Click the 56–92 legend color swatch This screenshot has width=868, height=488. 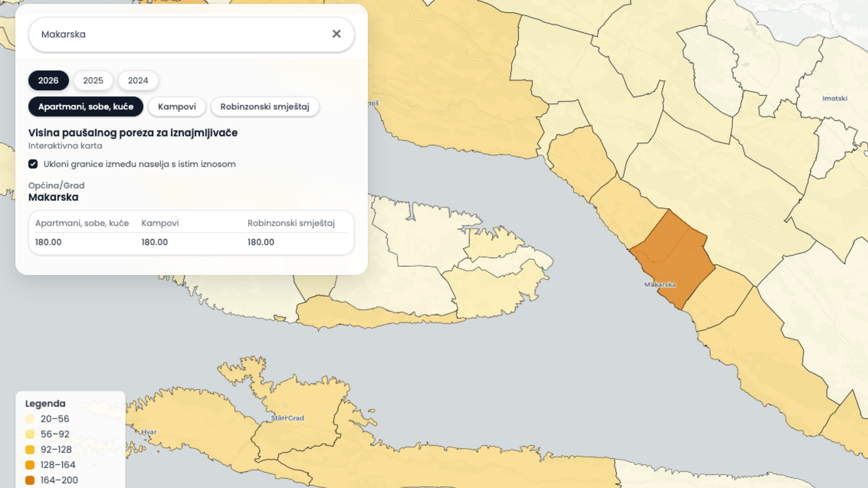click(30, 434)
